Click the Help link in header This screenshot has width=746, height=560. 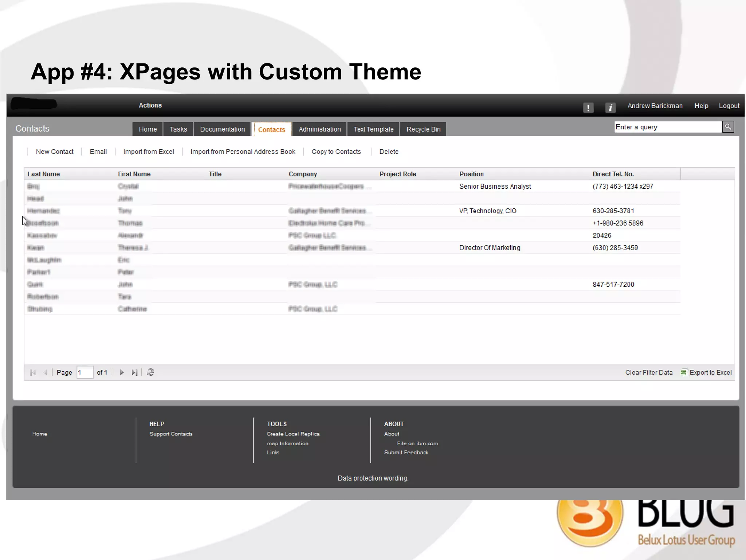(x=701, y=106)
